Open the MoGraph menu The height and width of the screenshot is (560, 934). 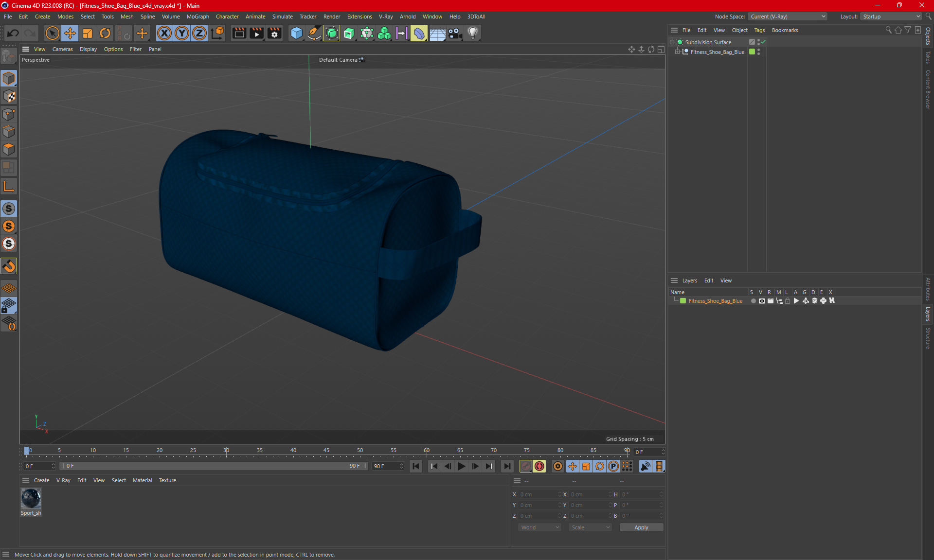coord(198,17)
